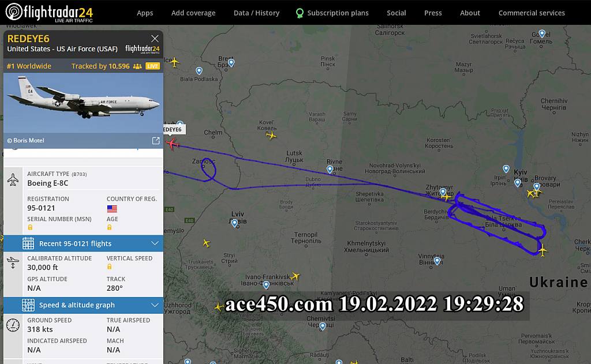This screenshot has height=364, width=591.
Task: Close the REDEYE6 flight panel
Action: (155, 39)
